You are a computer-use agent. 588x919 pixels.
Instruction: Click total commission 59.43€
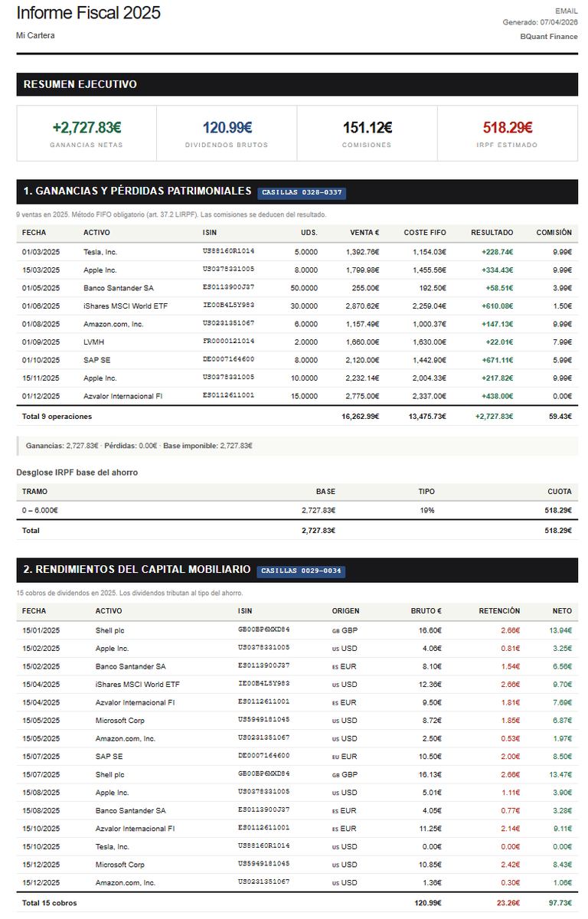click(x=561, y=417)
